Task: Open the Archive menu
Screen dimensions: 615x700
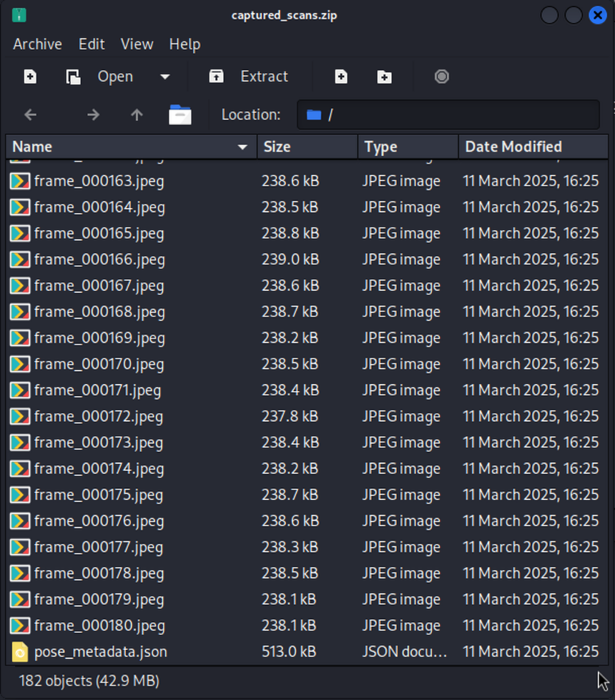Action: click(x=37, y=44)
